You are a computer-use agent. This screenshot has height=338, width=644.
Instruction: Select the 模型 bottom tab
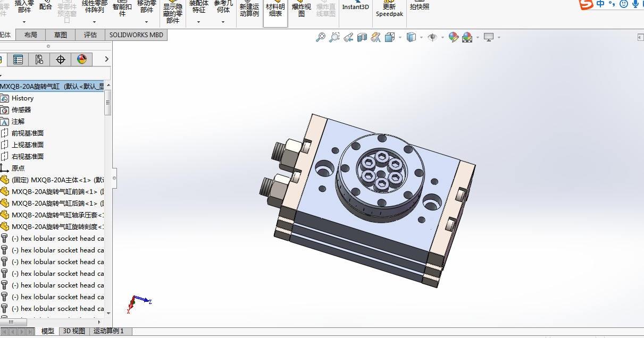coord(48,331)
